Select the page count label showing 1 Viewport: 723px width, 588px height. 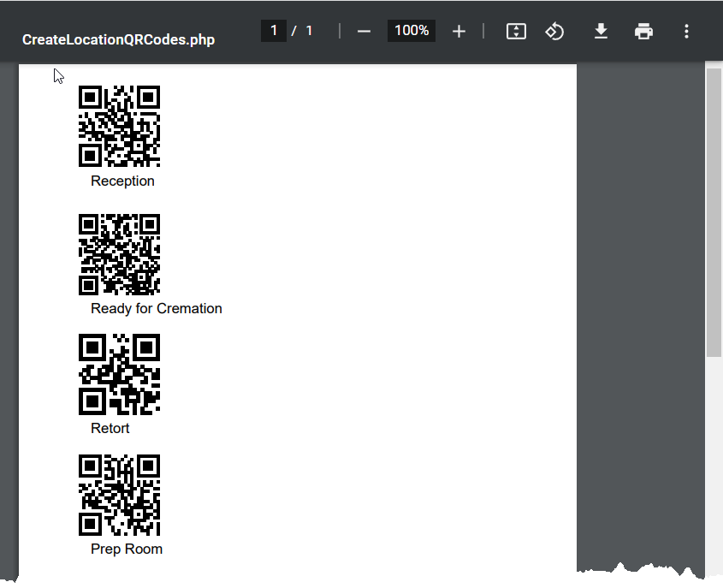309,31
